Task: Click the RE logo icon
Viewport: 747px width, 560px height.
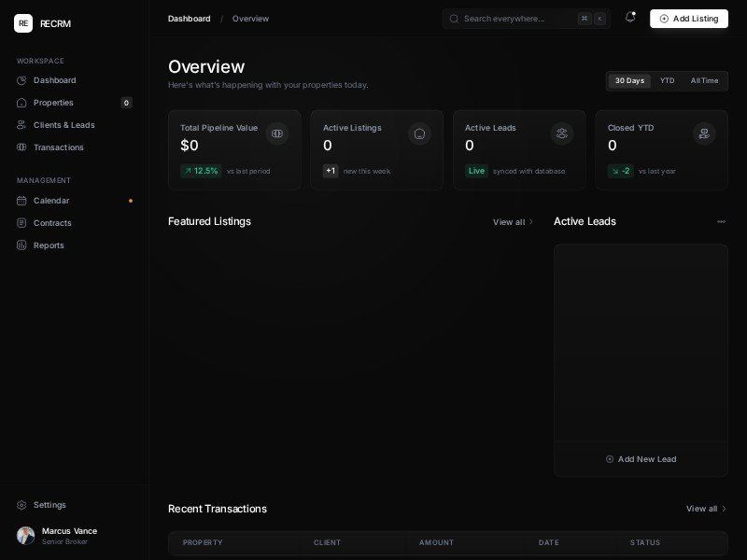Action: (x=23, y=23)
